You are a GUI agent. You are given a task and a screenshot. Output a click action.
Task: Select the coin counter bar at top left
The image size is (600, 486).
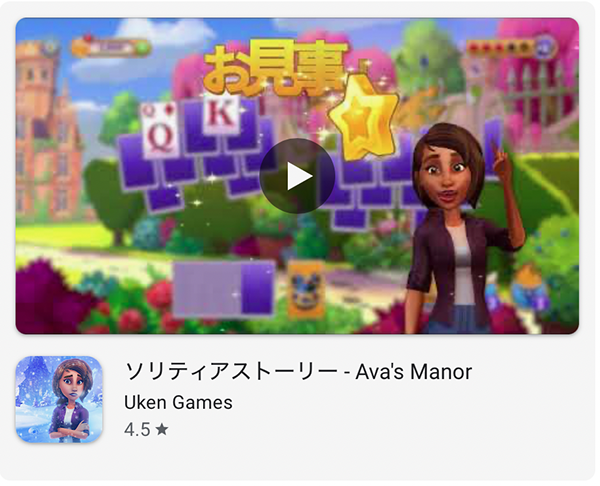click(x=111, y=48)
